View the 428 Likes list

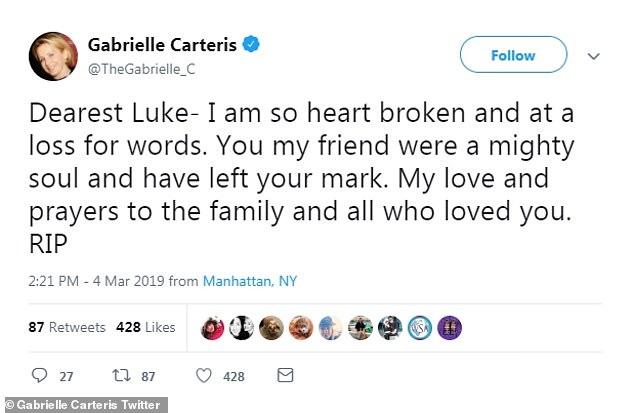tap(146, 327)
